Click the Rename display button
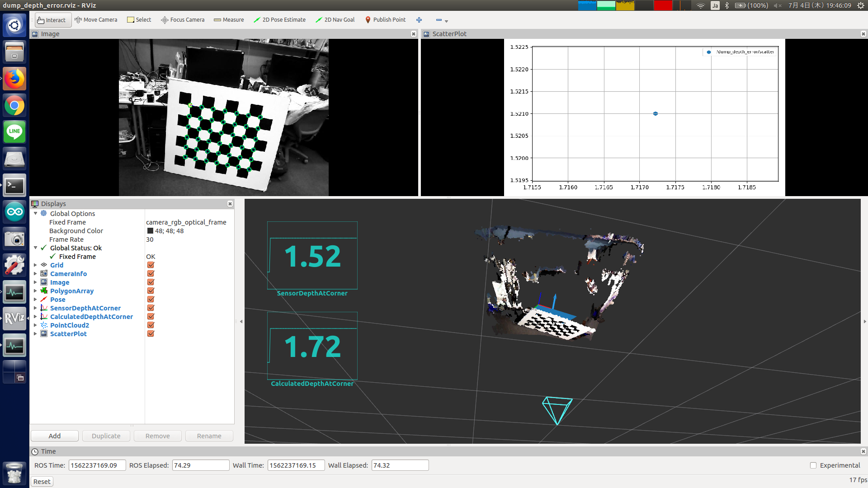The image size is (868, 488). tap(209, 436)
